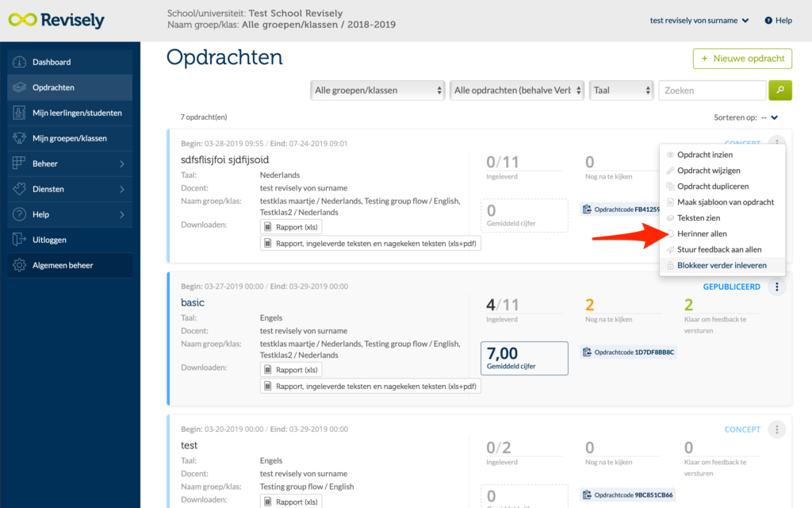The height and width of the screenshot is (508, 812).
Task: Click the copy icon beside Opdracht dupliceren
Action: [670, 187]
